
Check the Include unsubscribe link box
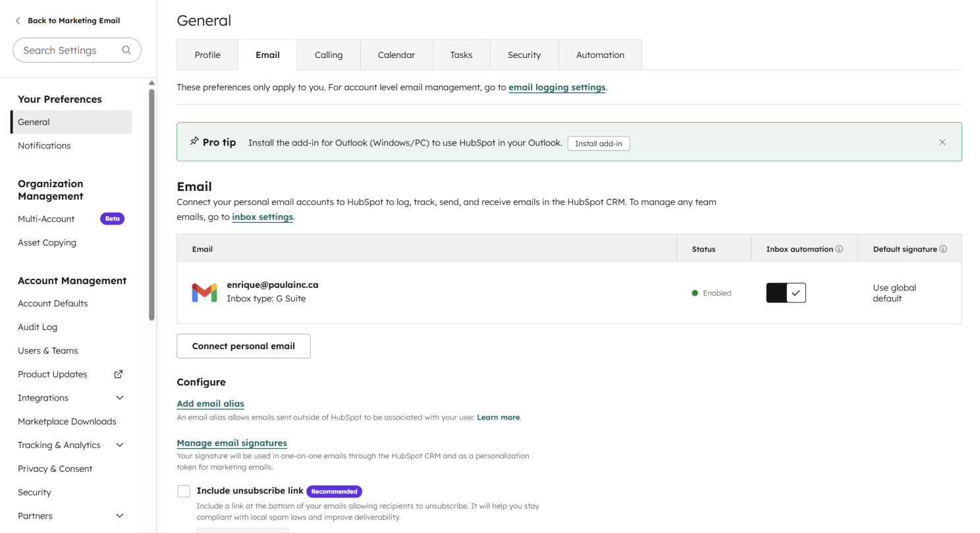click(x=184, y=491)
